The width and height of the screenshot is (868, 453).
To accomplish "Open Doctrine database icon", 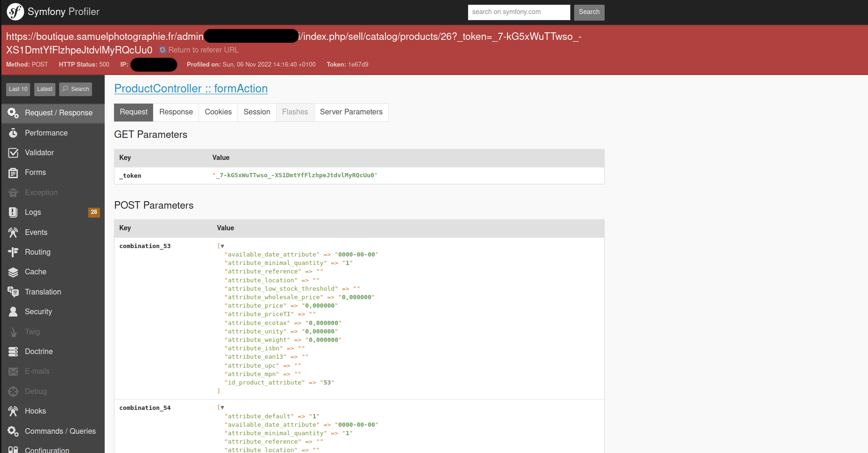I will (x=13, y=352).
